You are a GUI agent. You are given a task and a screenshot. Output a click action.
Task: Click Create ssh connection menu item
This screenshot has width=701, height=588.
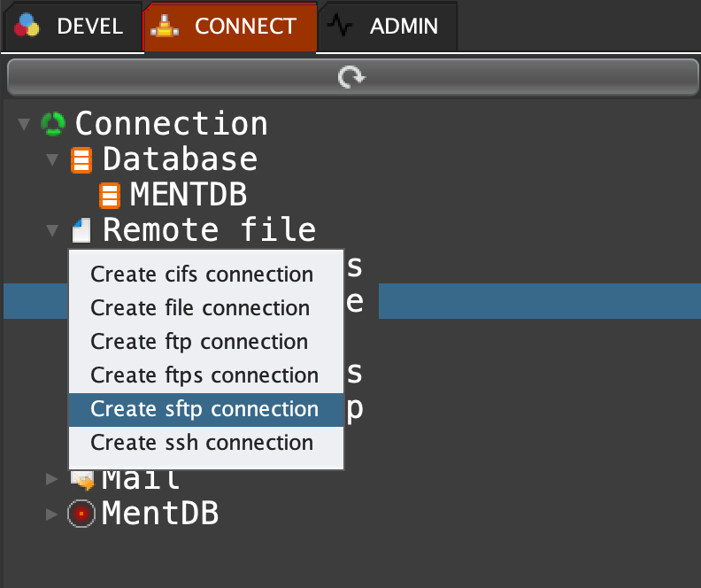click(x=202, y=443)
